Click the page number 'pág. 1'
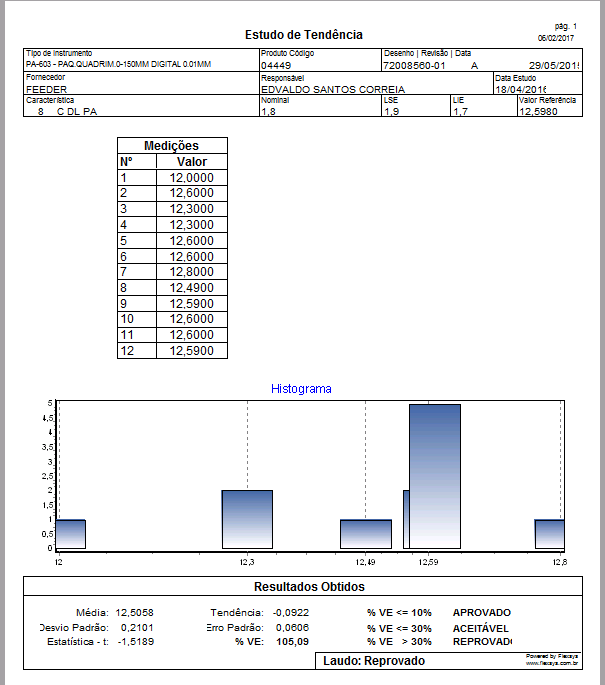The height and width of the screenshot is (685, 605). click(x=566, y=26)
